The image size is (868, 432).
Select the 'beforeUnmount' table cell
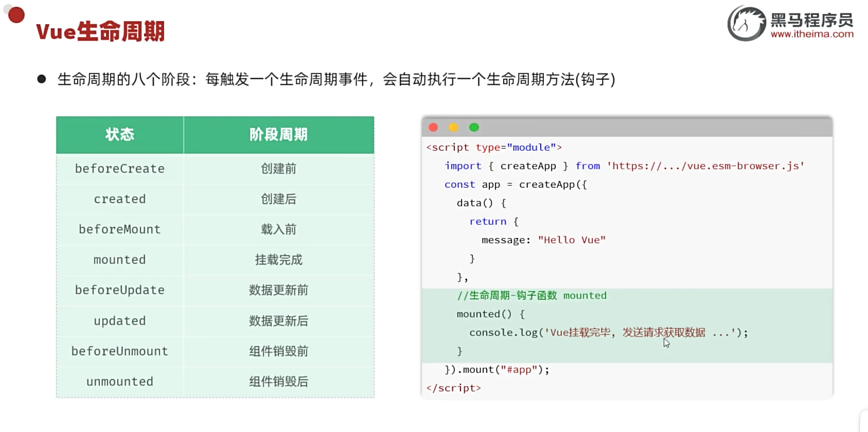(120, 351)
